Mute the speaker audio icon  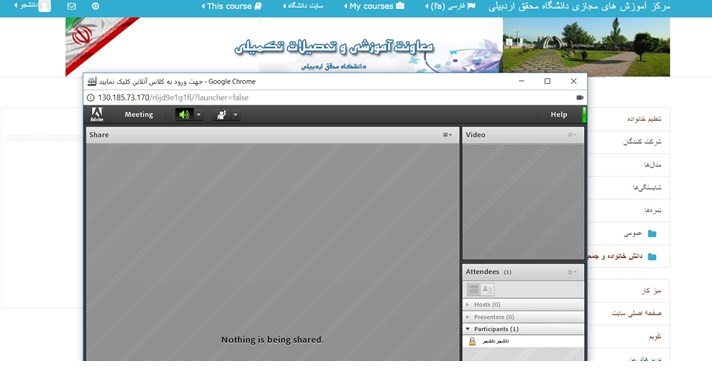click(184, 114)
